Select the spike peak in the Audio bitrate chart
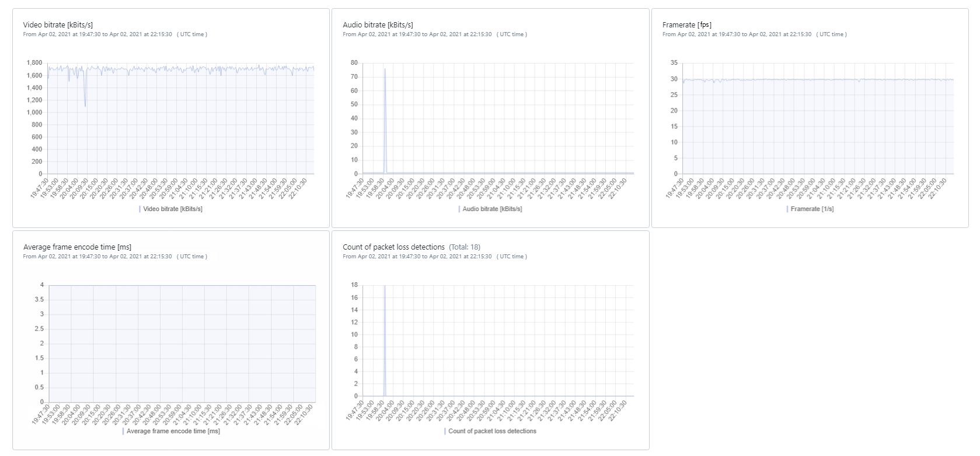The width and height of the screenshot is (980, 456). 385,69
